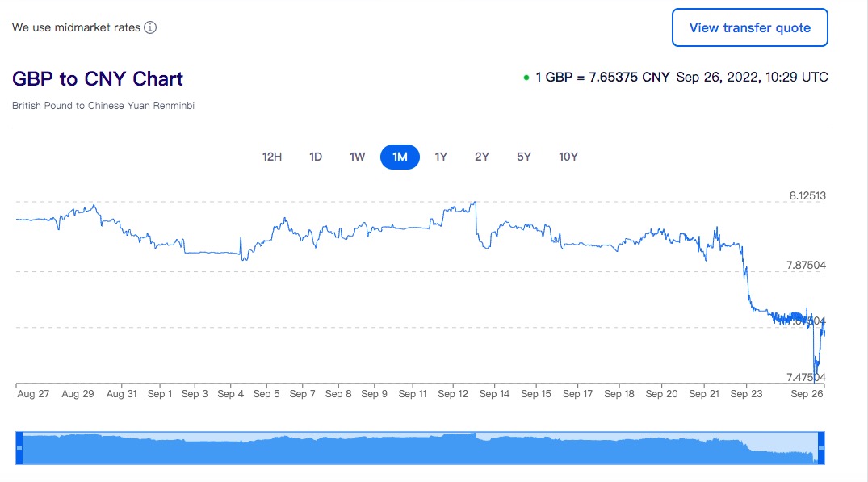868x482 pixels.
Task: Click the View transfer quote button
Action: click(x=749, y=27)
